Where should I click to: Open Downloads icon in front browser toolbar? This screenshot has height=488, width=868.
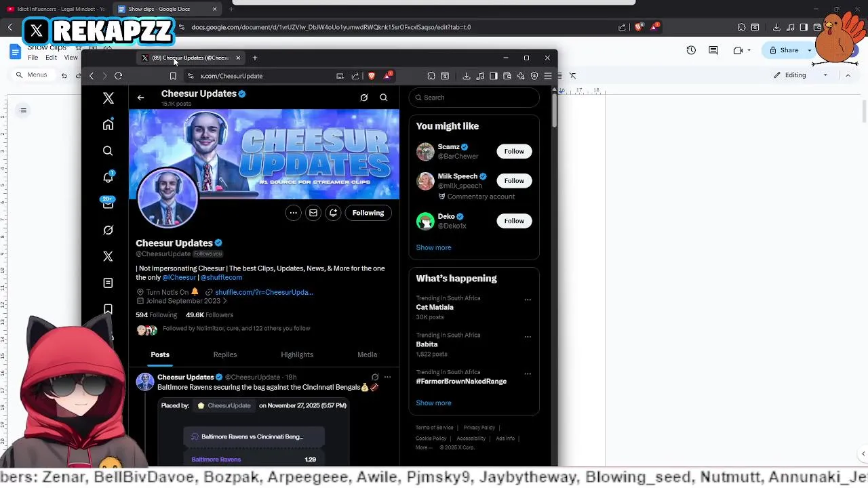click(x=467, y=76)
